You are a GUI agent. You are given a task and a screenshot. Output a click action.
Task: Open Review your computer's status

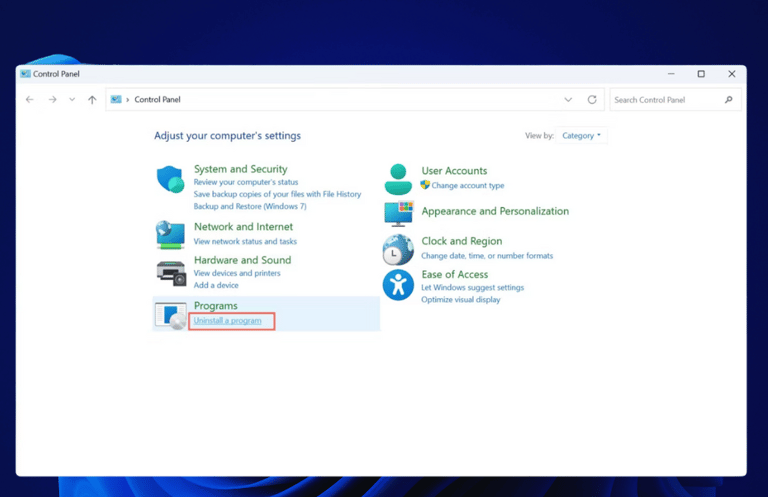[x=246, y=182]
